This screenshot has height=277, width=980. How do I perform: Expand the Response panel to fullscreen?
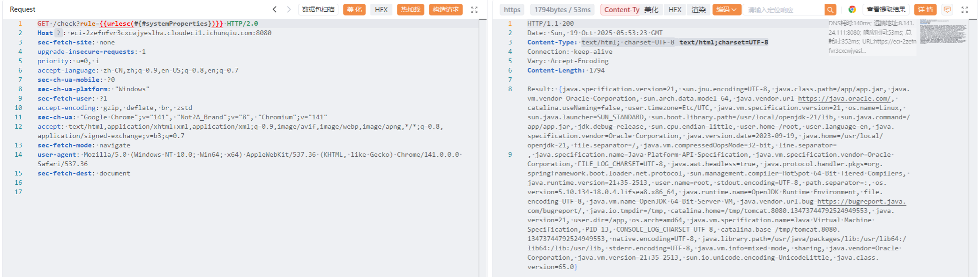tap(965, 9)
